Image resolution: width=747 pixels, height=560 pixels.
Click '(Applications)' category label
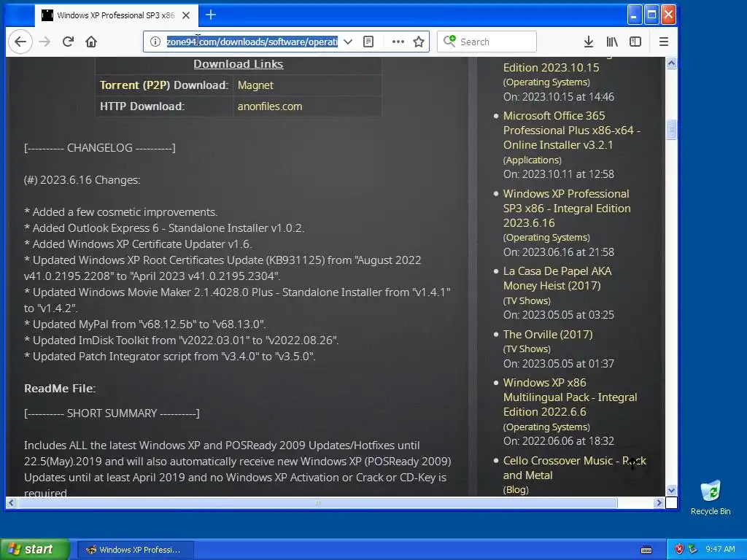[532, 160]
